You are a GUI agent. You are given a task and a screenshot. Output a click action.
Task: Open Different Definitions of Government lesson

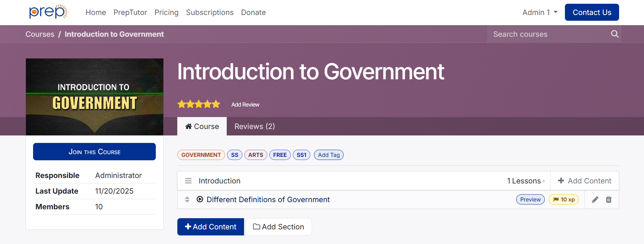(268, 199)
